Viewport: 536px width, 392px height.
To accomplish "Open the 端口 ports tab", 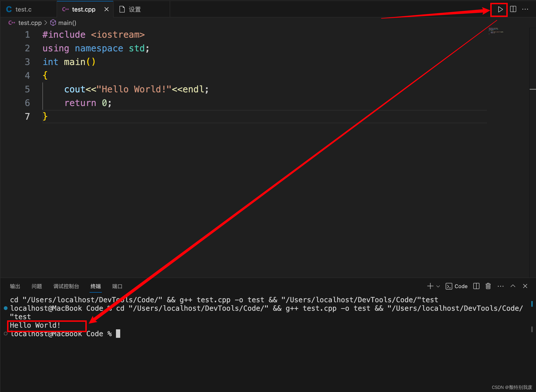I will click(117, 286).
